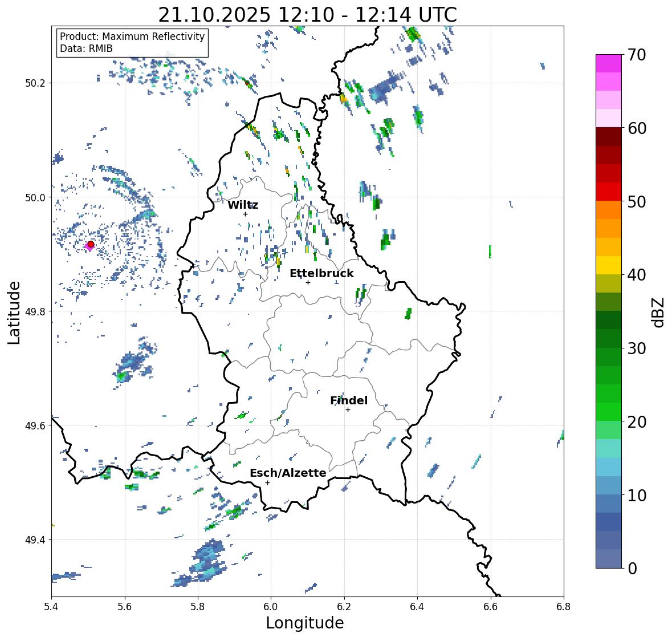This screenshot has height=637, width=672.
Task: Click the 0 tick on colorbar
Action: 632,569
